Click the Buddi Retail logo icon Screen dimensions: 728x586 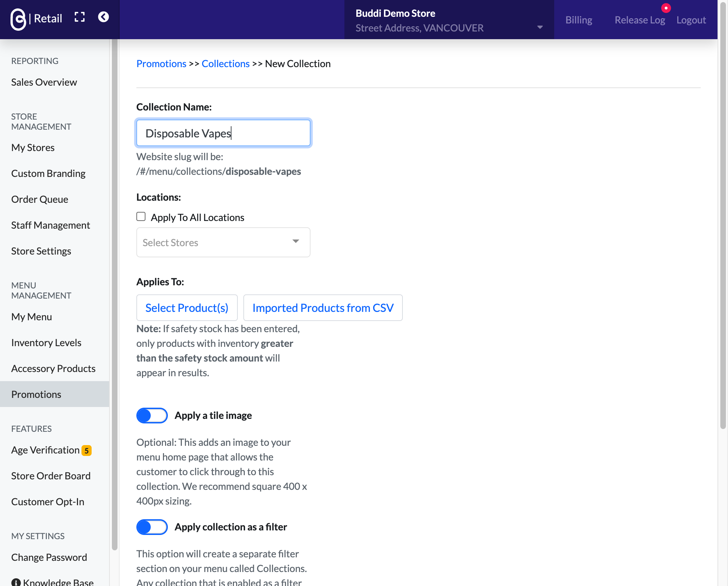(18, 19)
